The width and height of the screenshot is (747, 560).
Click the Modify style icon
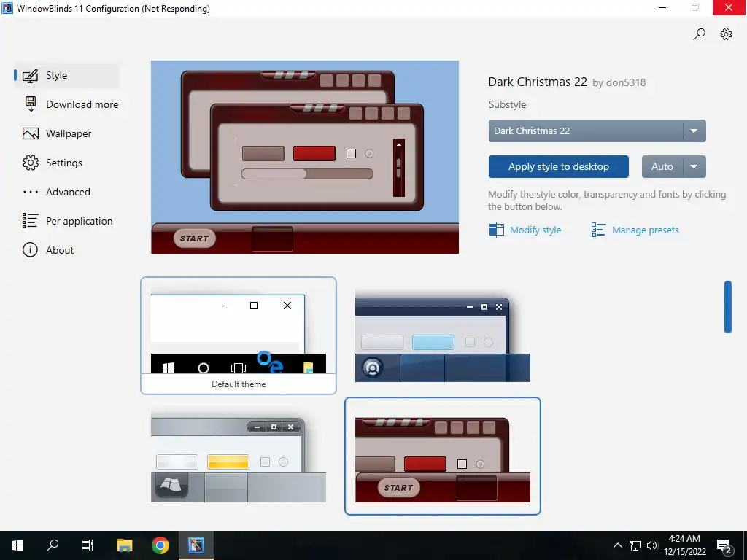496,230
